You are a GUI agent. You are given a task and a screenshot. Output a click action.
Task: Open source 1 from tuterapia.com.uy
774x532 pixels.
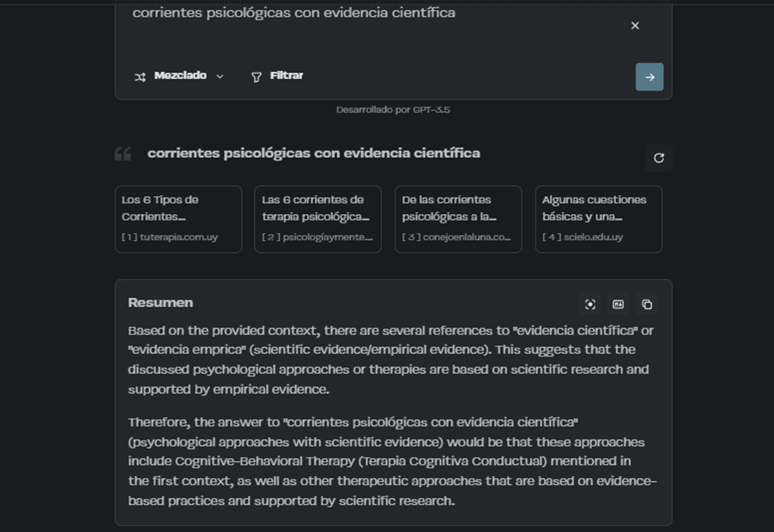[x=178, y=219]
